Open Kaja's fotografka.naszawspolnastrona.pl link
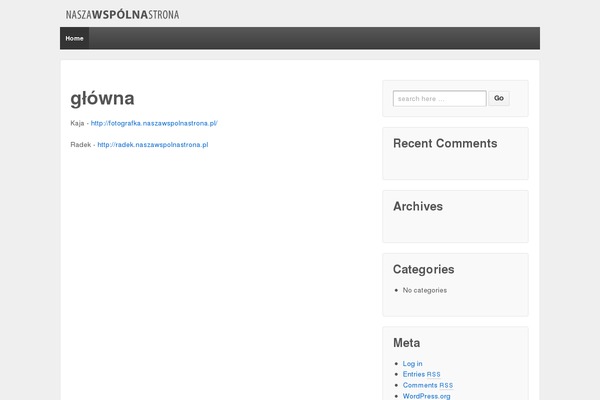 tap(153, 123)
